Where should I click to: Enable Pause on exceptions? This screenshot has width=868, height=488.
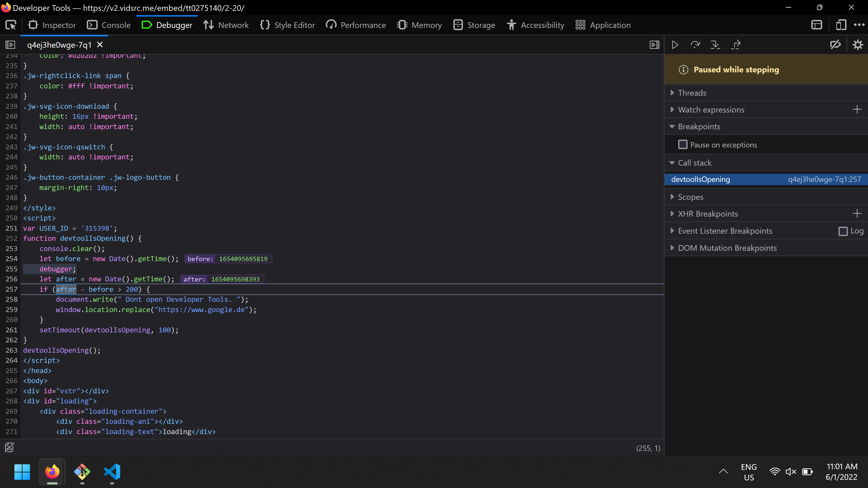pos(683,144)
